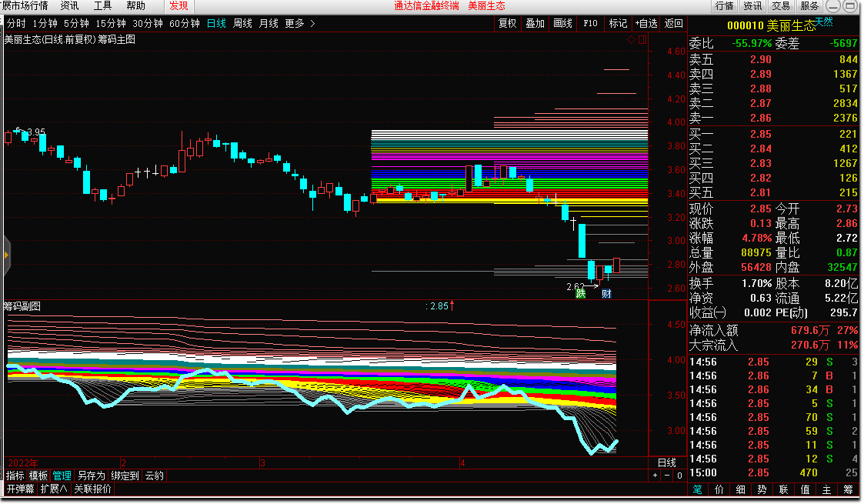This screenshot has width=864, height=504.
Task: Open the 交易 trading panel
Action: [781, 6]
